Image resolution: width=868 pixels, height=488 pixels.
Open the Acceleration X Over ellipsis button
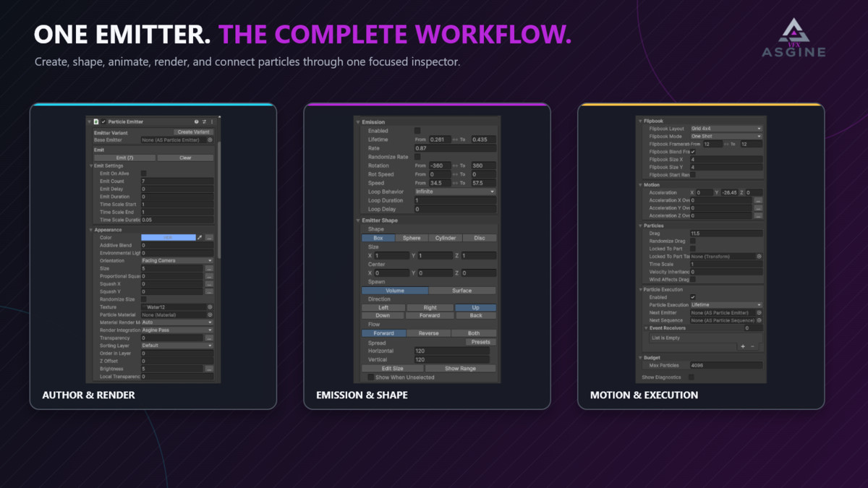coord(758,200)
